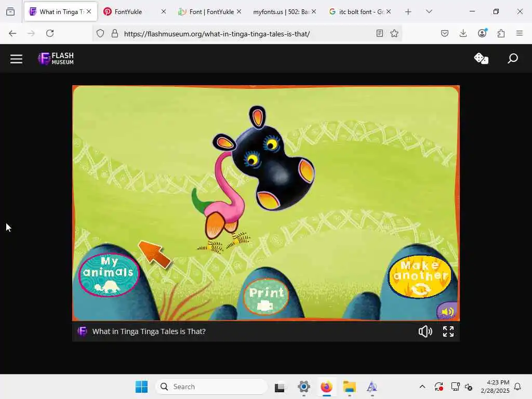Switch to the myfonts.us 502 tab

coord(284,11)
